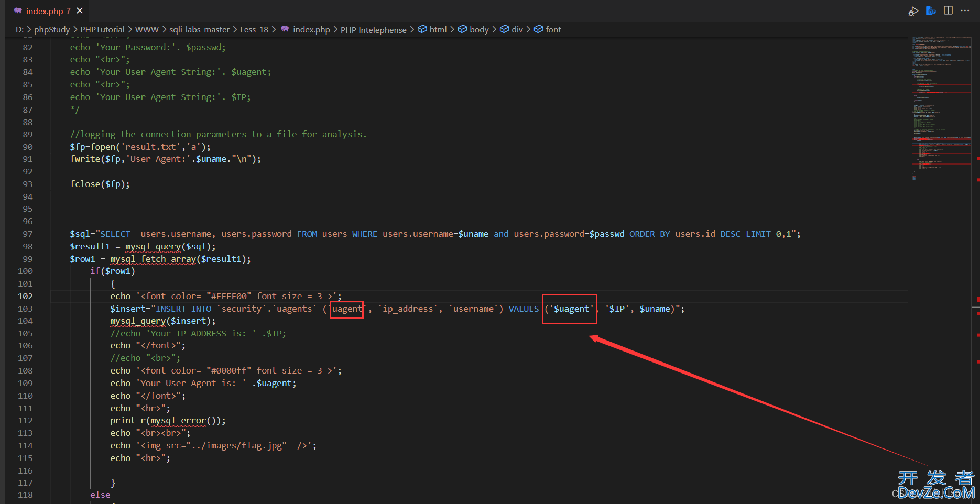Click the PHP elephant icon on the index.php tab
This screenshot has width=980, height=504.
point(18,11)
